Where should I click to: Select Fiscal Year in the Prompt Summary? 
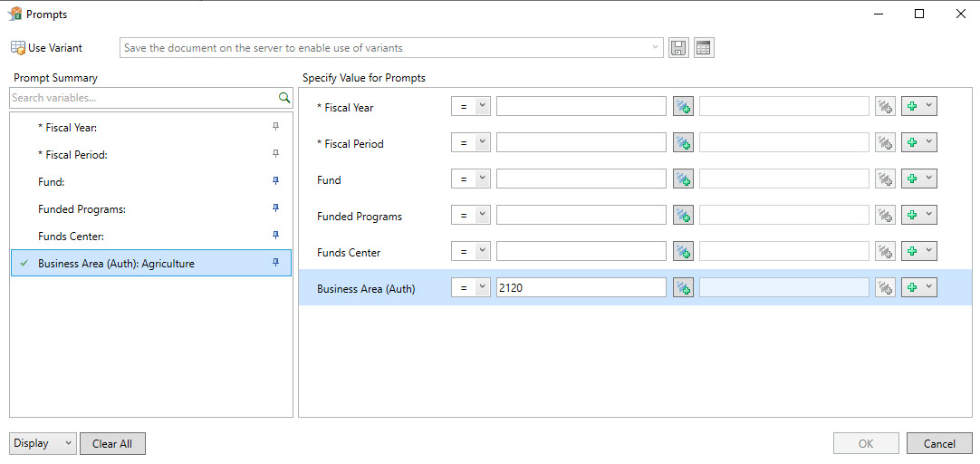[150, 128]
